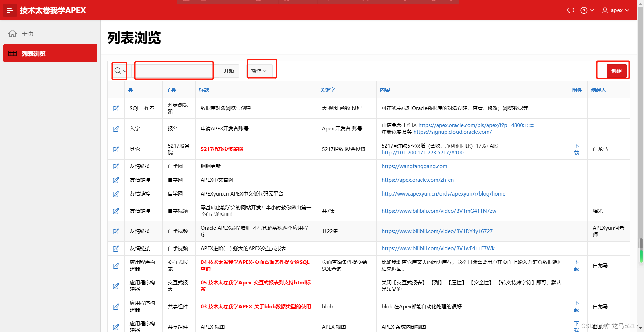Viewport: 644px width, 332px height.
Task: Click the 技术太卷我学APEX app title
Action: 53,10
